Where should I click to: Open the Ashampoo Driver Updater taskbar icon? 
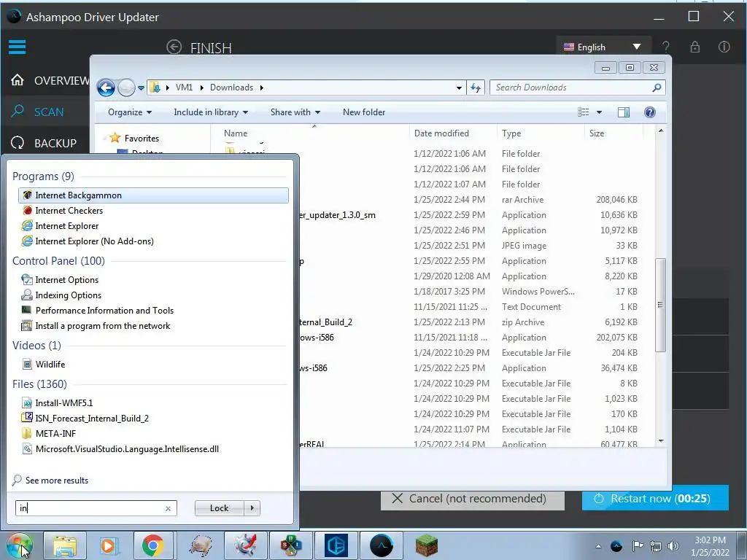382,545
